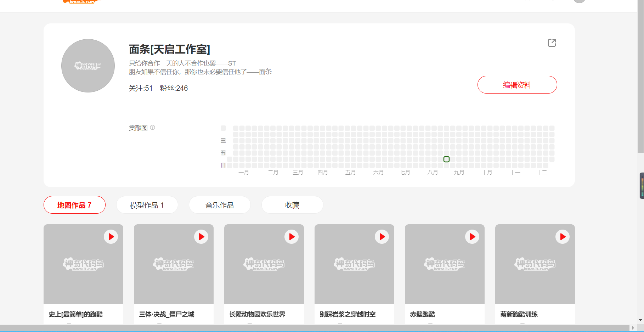
Task: Play the 长隆动物园欢乐世界 map
Action: click(x=292, y=237)
